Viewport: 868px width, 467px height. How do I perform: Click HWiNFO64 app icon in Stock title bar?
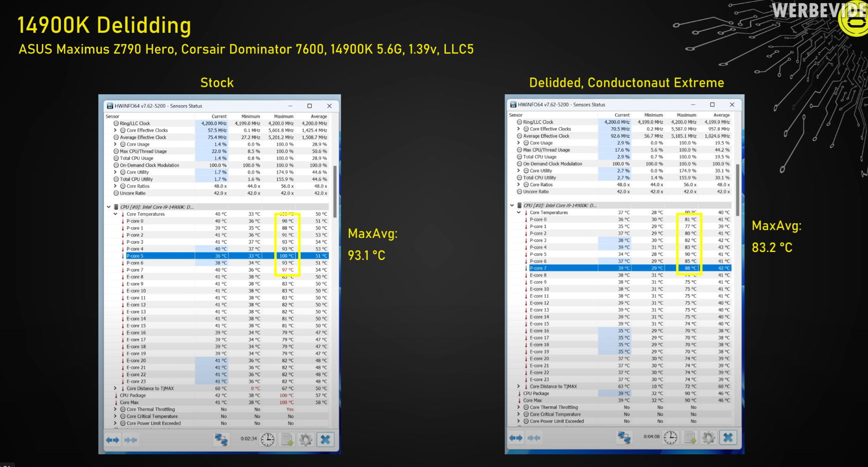pyautogui.click(x=110, y=106)
